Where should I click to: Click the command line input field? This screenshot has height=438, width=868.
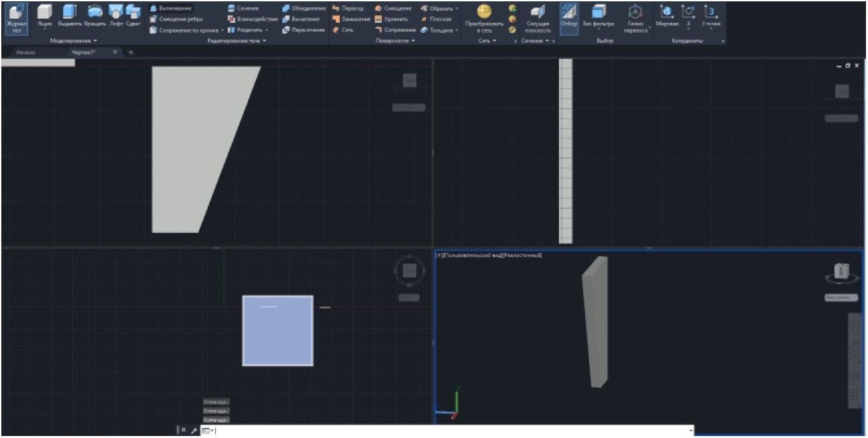[x=449, y=431]
